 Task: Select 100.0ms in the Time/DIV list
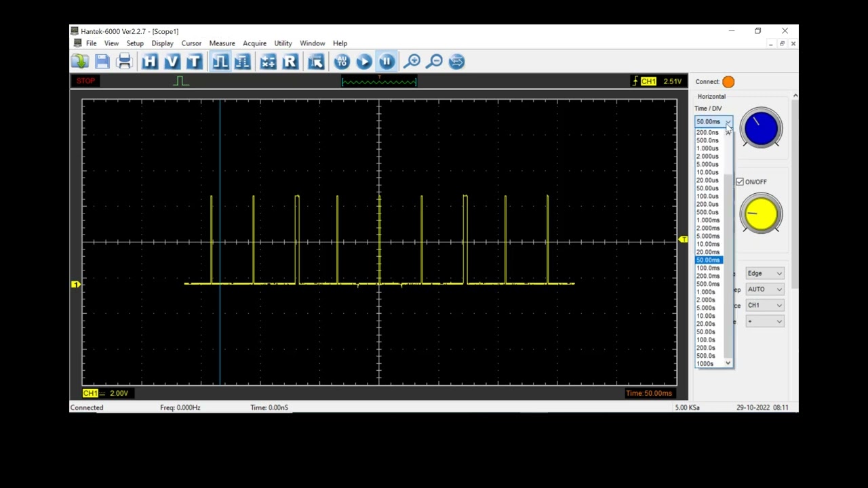pyautogui.click(x=709, y=268)
